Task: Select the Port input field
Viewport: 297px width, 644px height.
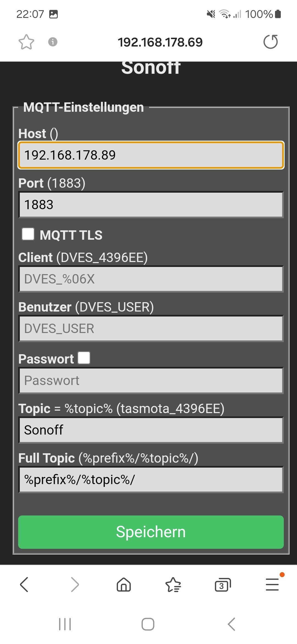Action: pos(151,205)
